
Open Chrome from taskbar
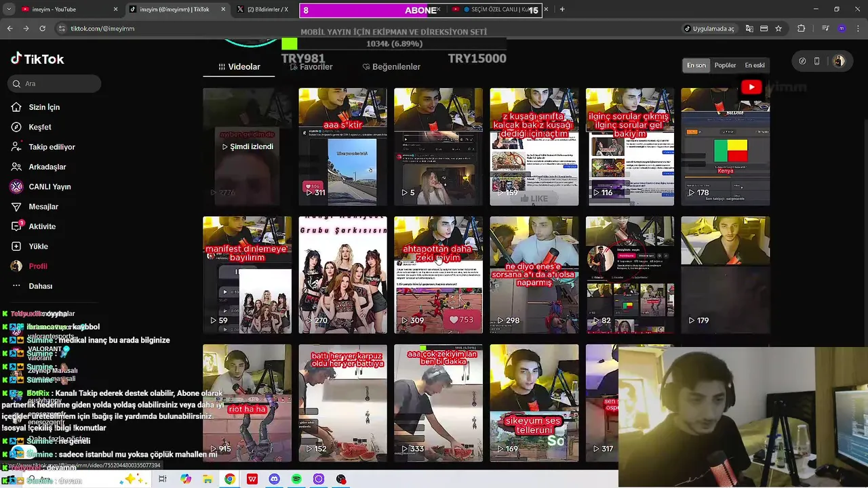pyautogui.click(x=230, y=479)
